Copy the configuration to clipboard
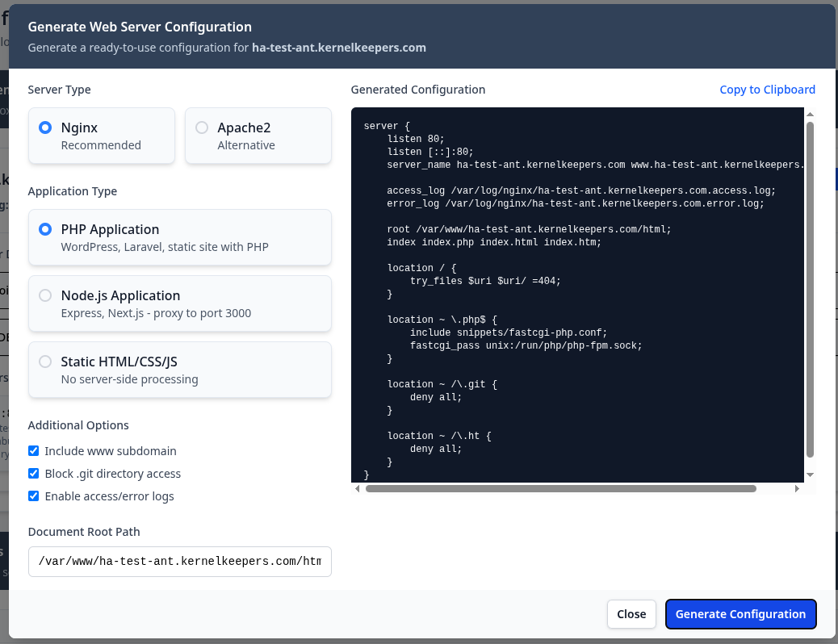This screenshot has height=644, width=838. 767,90
